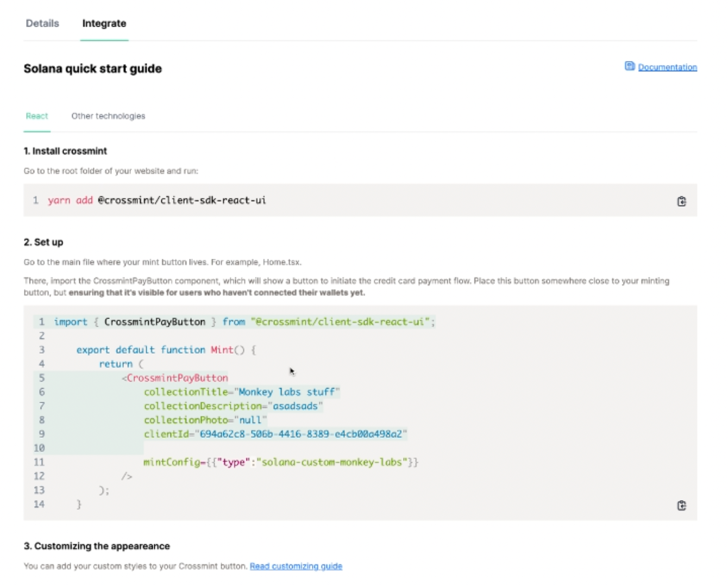Viewport: 728px width, 585px height.
Task: Copy the Set up code snippet
Action: point(681,505)
